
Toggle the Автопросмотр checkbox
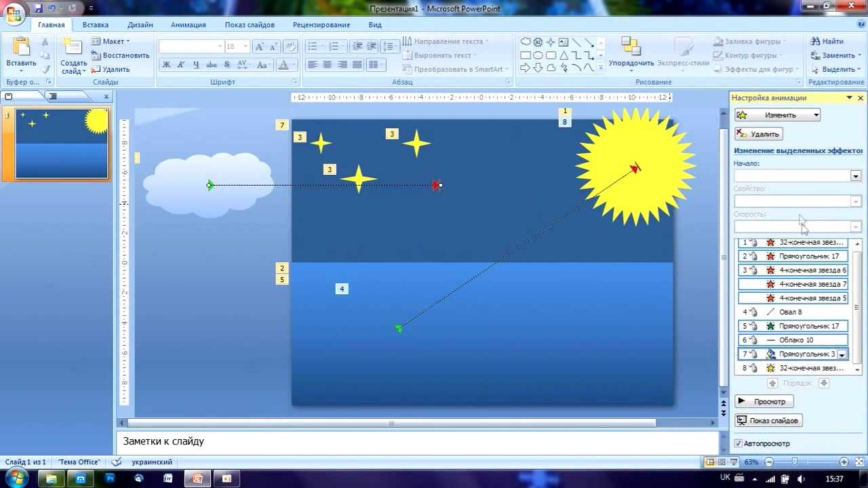739,444
